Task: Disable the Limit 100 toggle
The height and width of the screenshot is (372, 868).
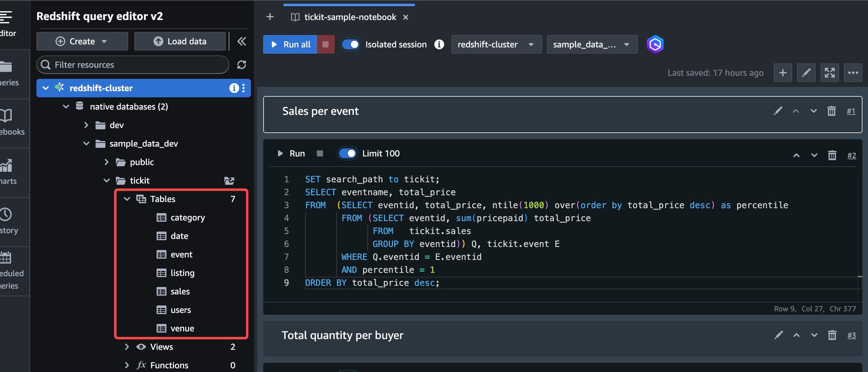Action: point(347,154)
